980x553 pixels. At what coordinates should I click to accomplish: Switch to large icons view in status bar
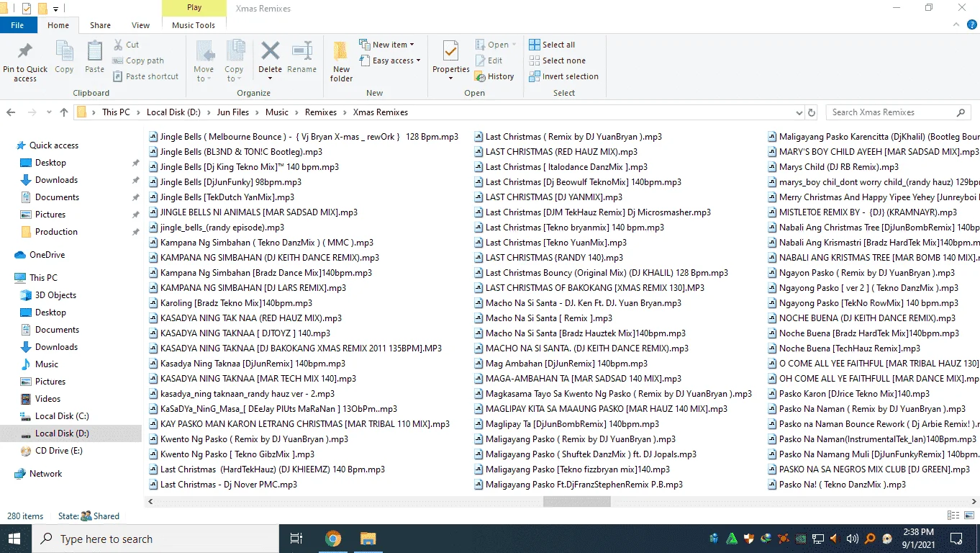point(968,516)
